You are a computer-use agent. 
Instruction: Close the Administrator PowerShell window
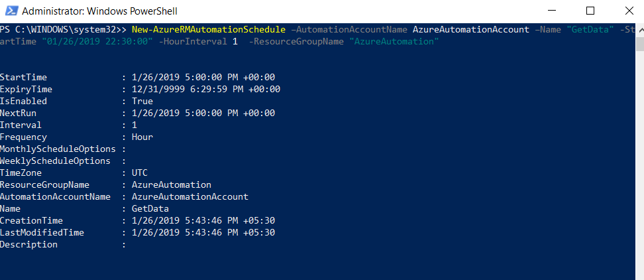pyautogui.click(x=628, y=11)
